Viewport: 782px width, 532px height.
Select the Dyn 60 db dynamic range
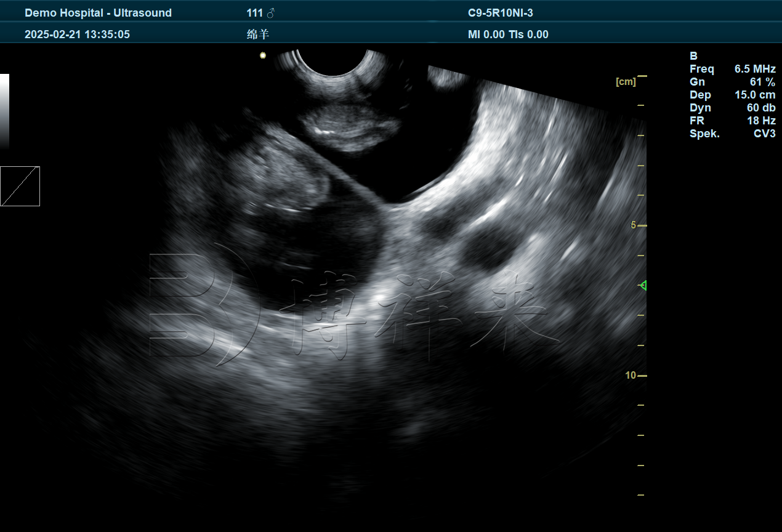point(732,108)
